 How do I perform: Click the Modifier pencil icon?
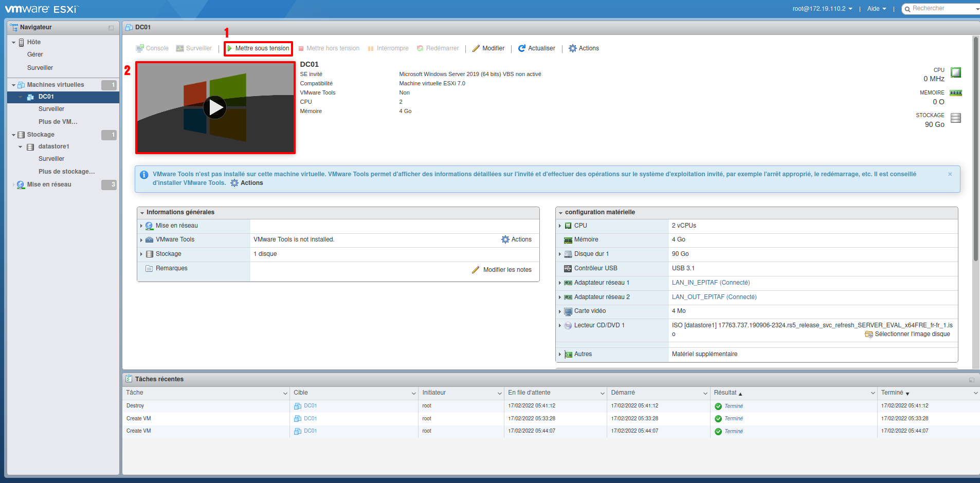[476, 48]
